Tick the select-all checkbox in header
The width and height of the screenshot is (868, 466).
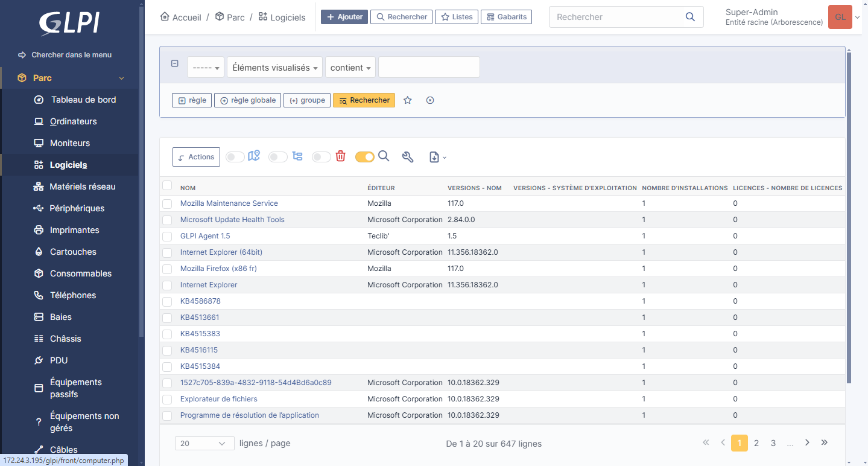(167, 186)
